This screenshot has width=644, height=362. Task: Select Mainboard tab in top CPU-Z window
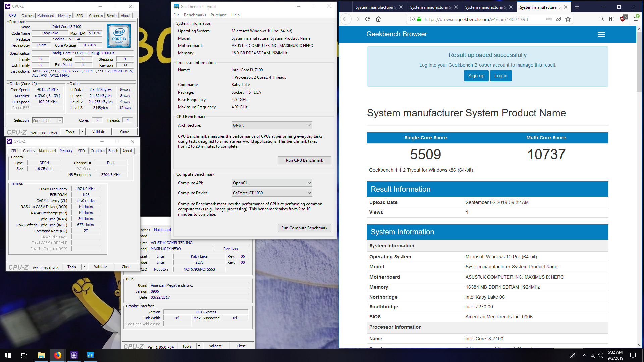[46, 16]
